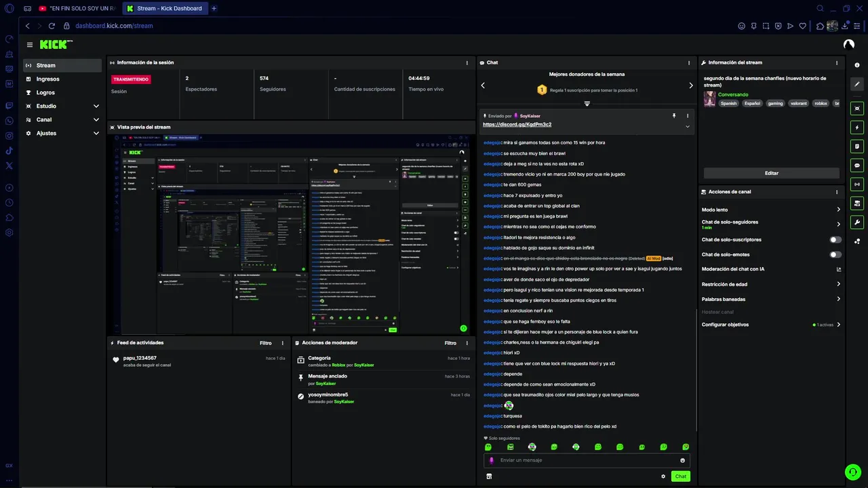Open Palabras baneadas options arrow
Screen dimensions: 868x488
pos(838,299)
